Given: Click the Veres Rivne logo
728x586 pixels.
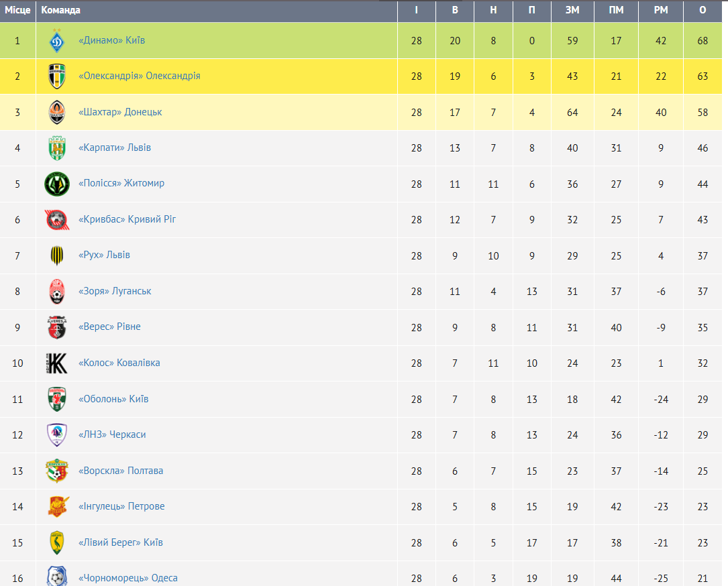Looking at the screenshot, I should coord(57,328).
